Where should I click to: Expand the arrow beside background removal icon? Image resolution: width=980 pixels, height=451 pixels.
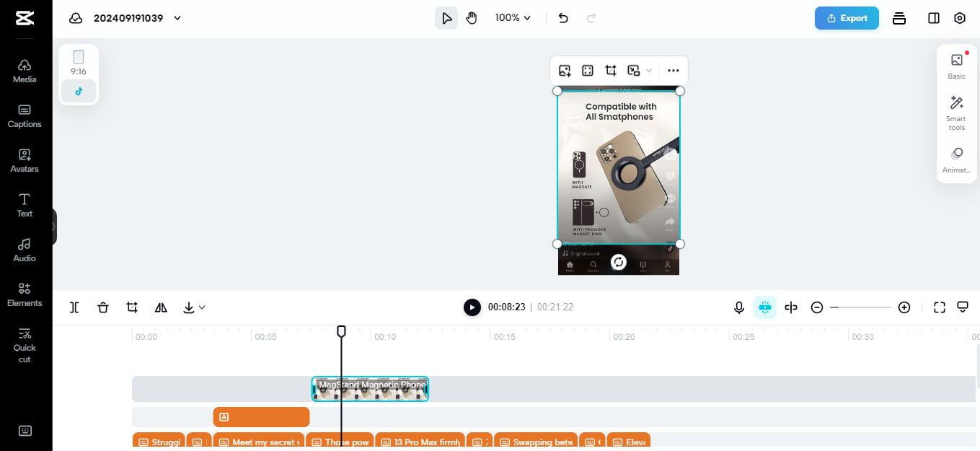649,71
